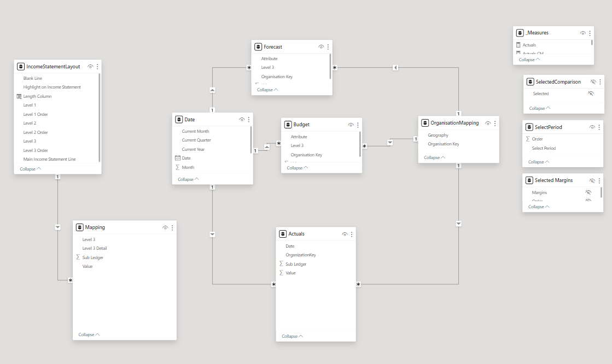Click the IncomeStatementLayout field list scrollbar
612x364 pixels.
(x=100, y=118)
